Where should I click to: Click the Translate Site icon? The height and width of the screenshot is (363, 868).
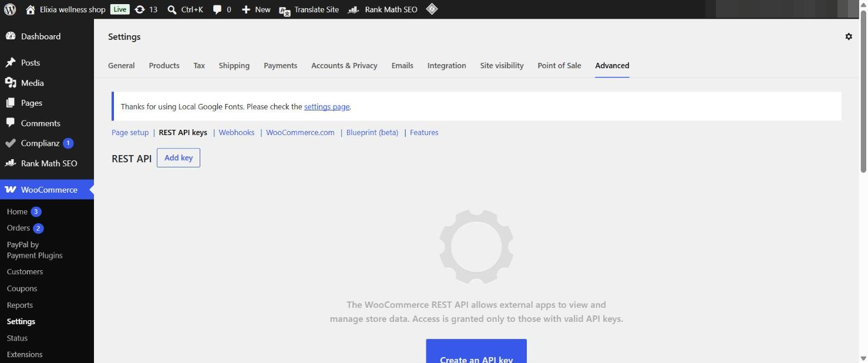(285, 10)
